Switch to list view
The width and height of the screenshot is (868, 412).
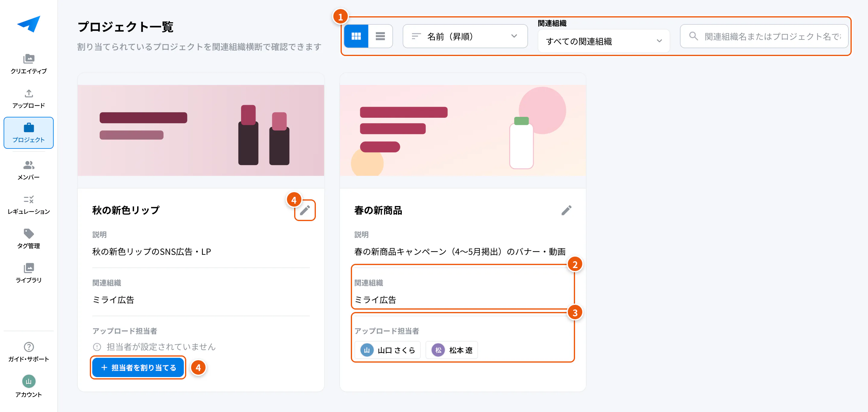tap(380, 36)
